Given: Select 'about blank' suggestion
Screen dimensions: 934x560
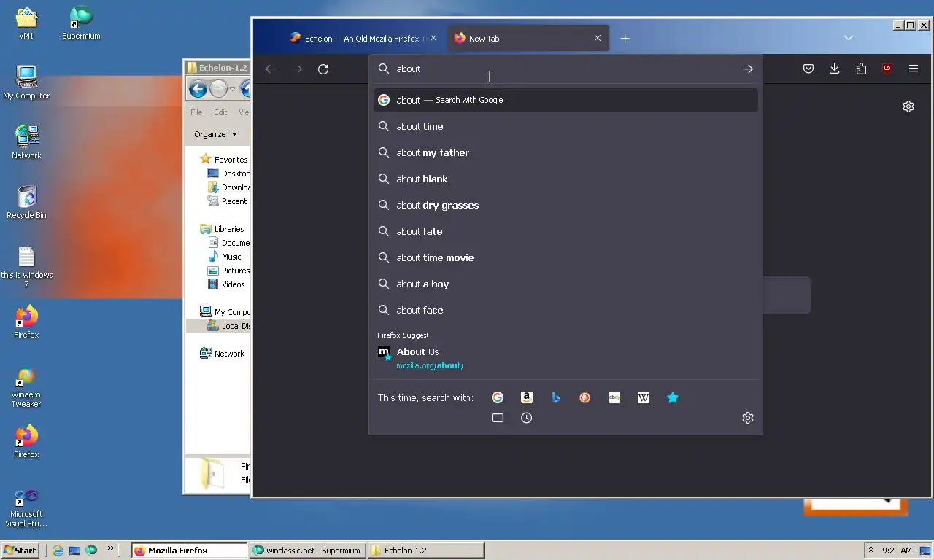Looking at the screenshot, I should [566, 179].
